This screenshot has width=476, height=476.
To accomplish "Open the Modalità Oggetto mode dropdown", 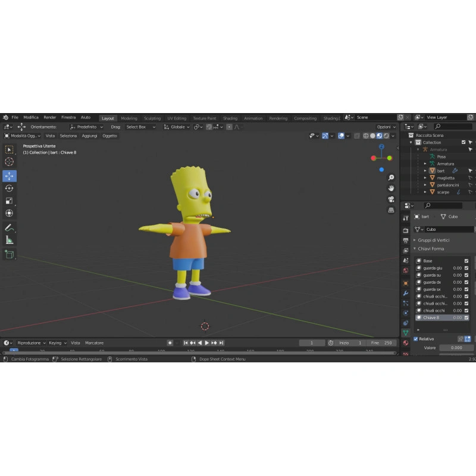I will [x=22, y=136].
